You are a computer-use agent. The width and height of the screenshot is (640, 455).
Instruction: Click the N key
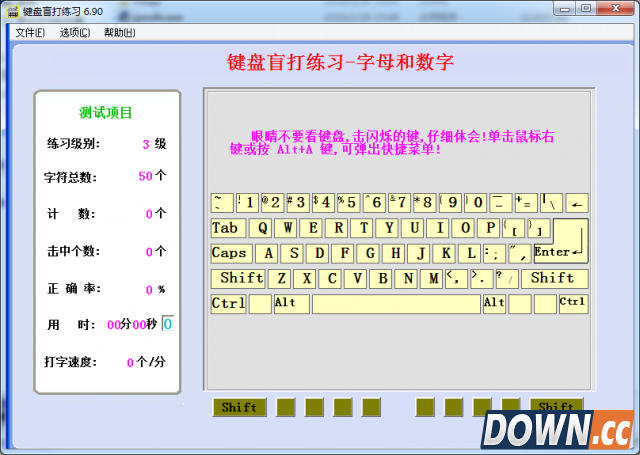point(406,278)
